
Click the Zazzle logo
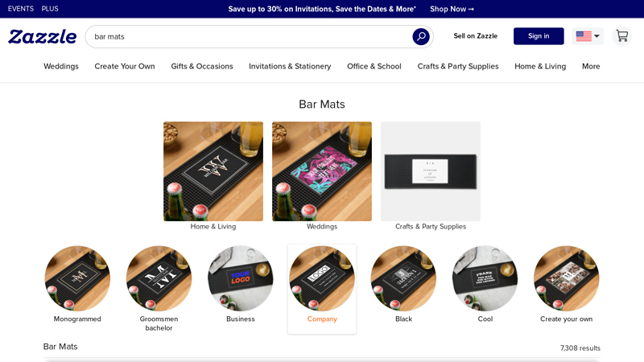pyautogui.click(x=43, y=36)
